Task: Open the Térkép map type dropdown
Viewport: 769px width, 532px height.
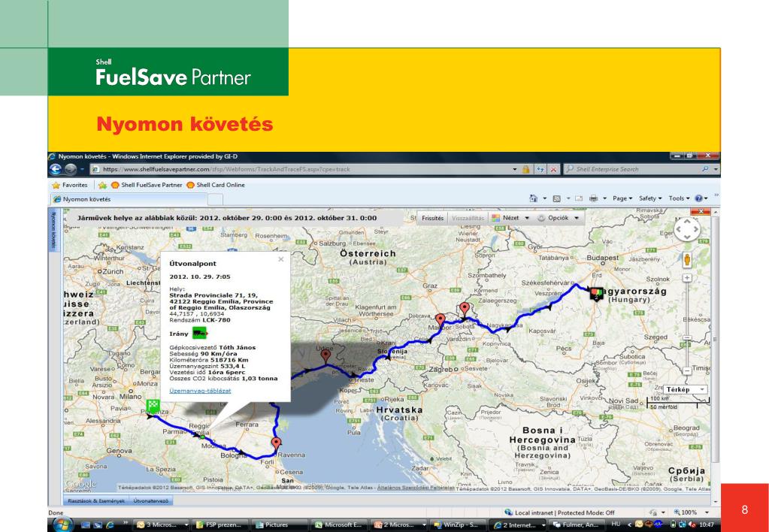Action: point(684,390)
